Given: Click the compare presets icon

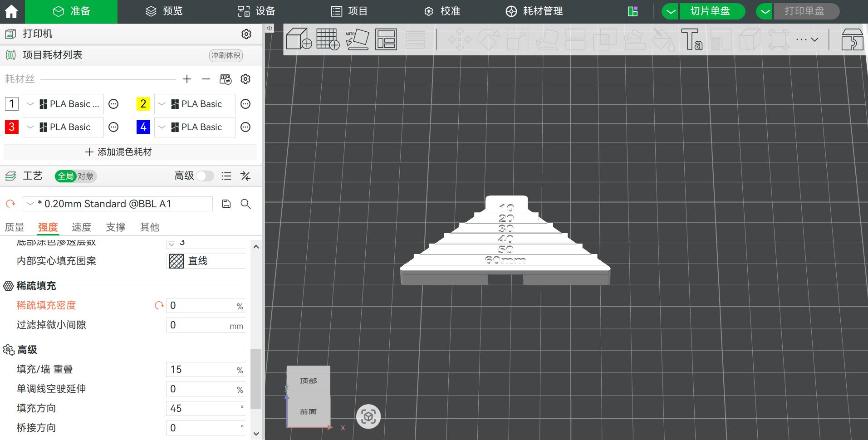Looking at the screenshot, I should pyautogui.click(x=245, y=176).
